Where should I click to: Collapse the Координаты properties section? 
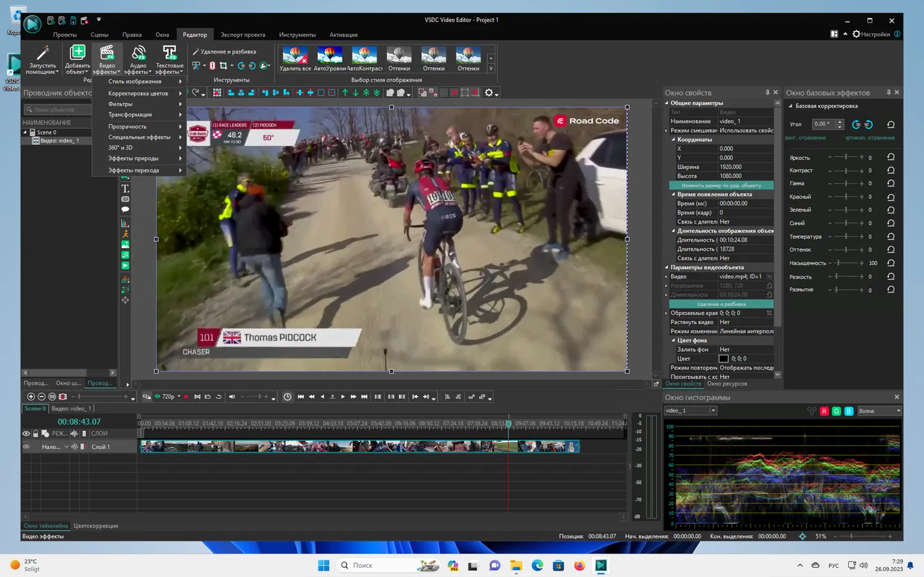pos(673,140)
